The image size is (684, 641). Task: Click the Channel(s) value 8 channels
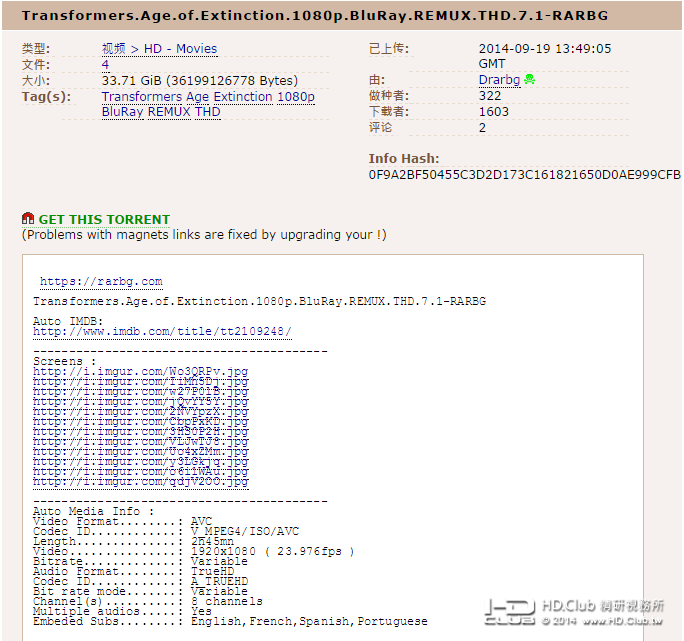point(227,601)
